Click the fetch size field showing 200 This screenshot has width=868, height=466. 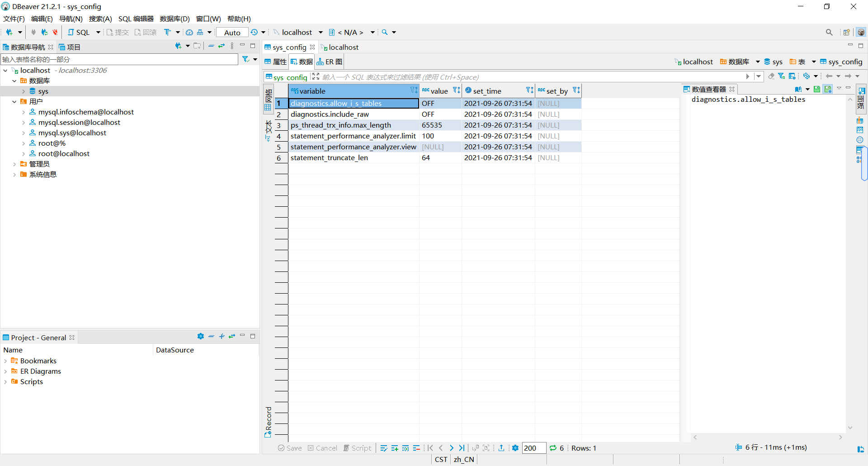coord(534,448)
